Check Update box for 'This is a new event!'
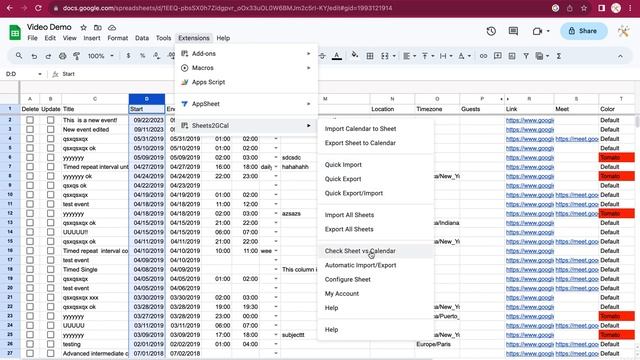 pyautogui.click(x=50, y=120)
